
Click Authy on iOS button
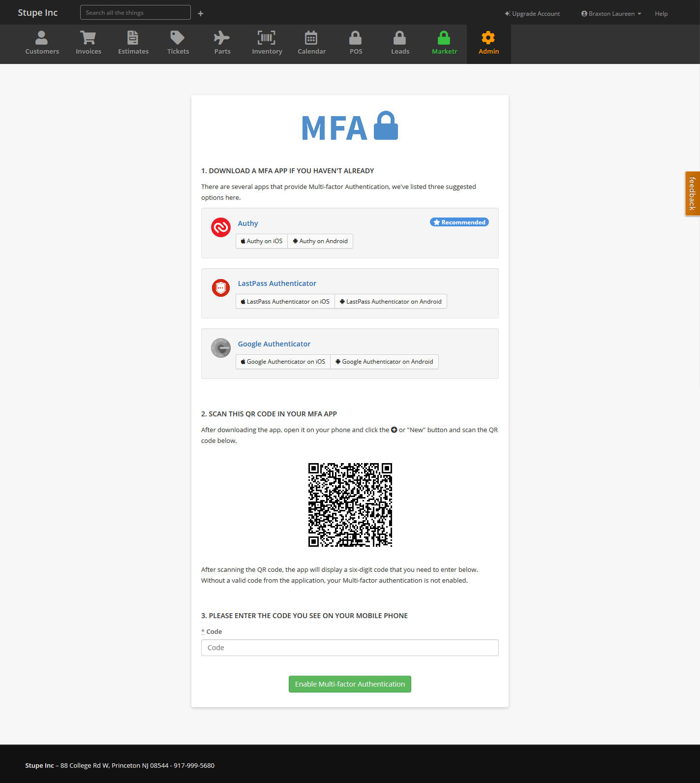click(x=262, y=241)
